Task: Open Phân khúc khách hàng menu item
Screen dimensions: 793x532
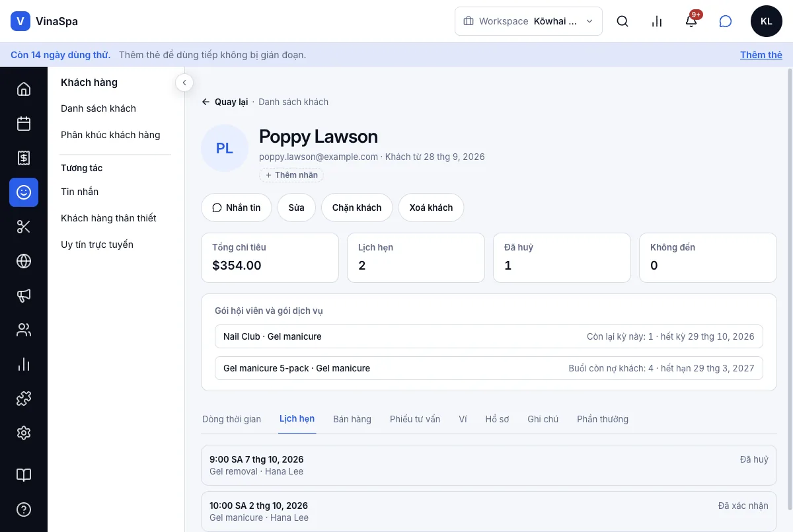Action: coord(110,135)
